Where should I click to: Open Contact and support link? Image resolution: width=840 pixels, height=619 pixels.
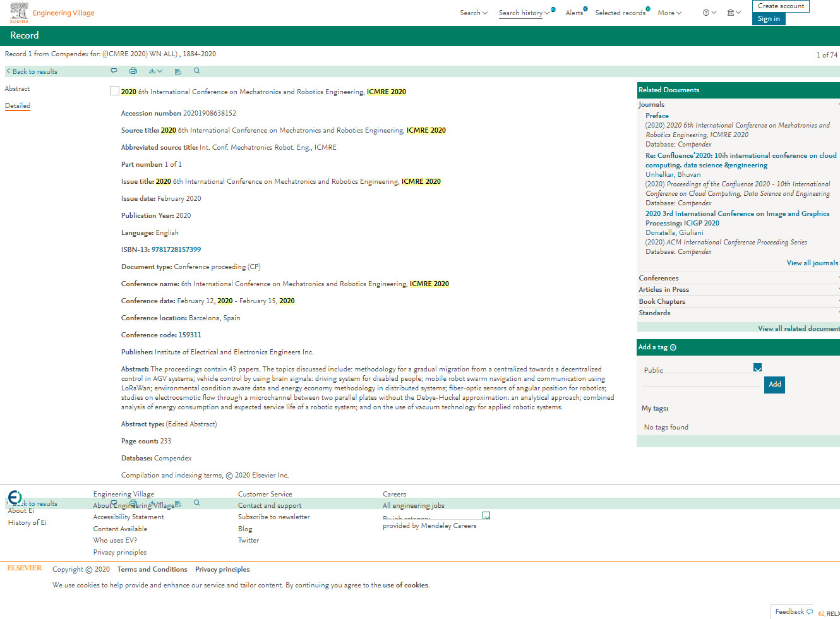(x=270, y=505)
